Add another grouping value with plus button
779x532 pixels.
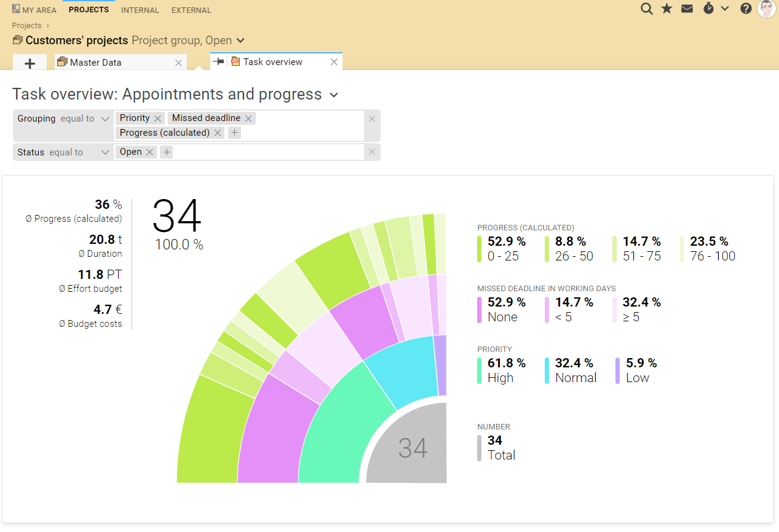point(234,133)
